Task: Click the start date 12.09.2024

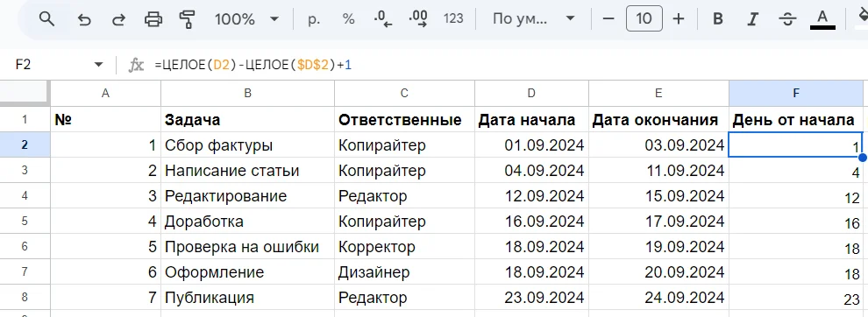Action: click(x=531, y=196)
